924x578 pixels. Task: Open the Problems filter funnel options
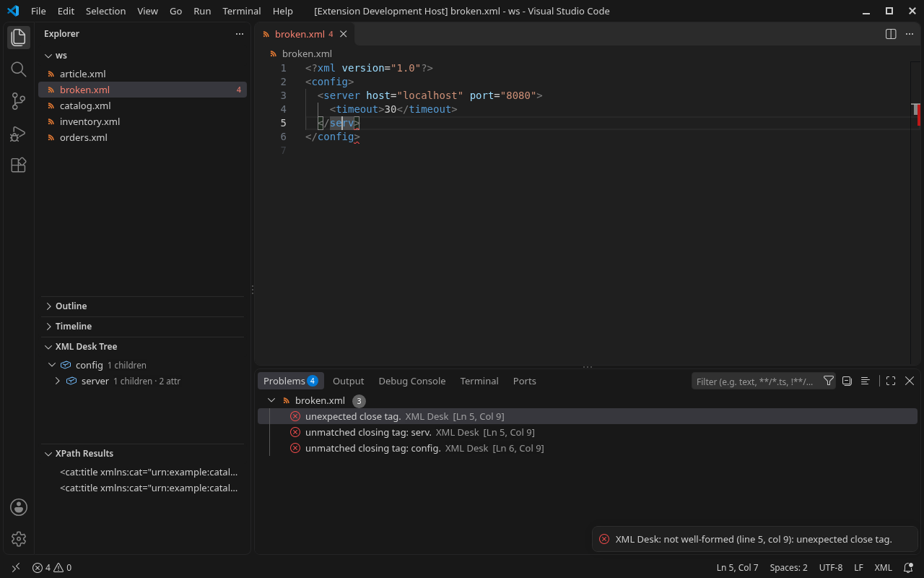829,381
